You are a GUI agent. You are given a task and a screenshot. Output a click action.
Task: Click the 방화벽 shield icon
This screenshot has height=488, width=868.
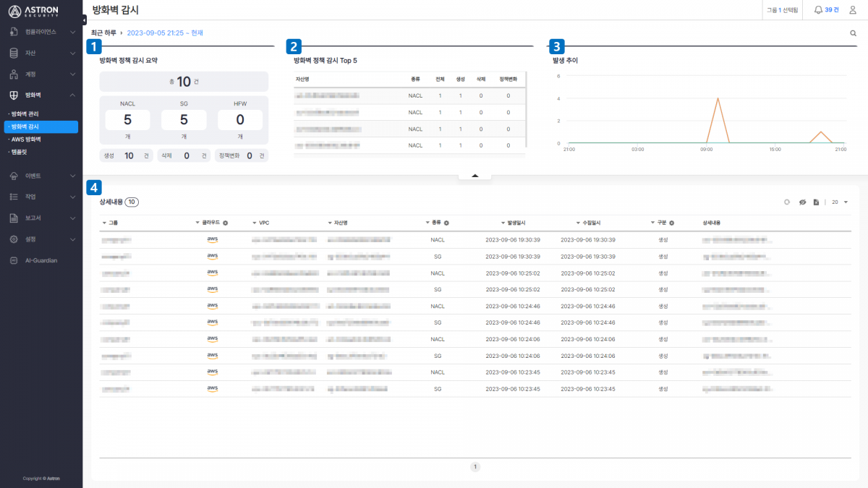pos(14,95)
